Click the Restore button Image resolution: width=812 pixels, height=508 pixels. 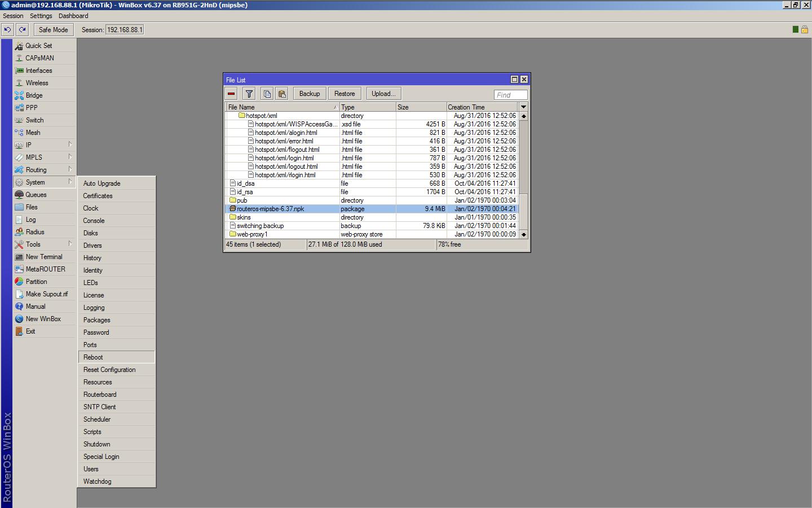click(x=345, y=94)
